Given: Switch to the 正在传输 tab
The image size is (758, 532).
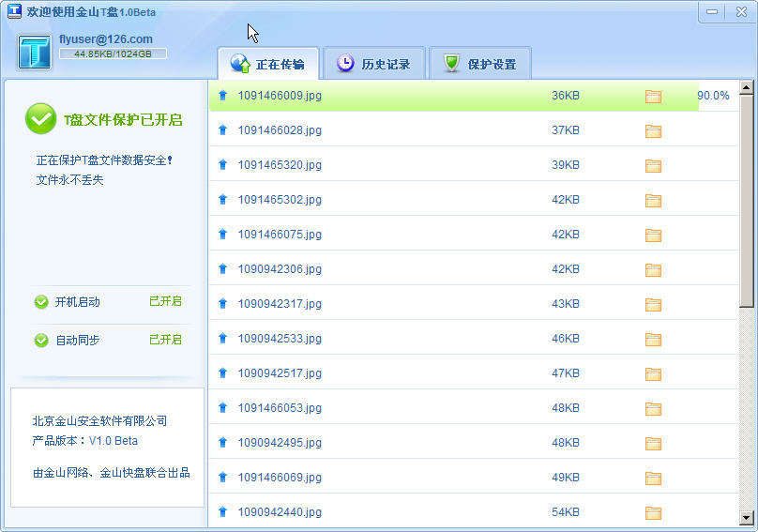Looking at the screenshot, I should pyautogui.click(x=268, y=64).
